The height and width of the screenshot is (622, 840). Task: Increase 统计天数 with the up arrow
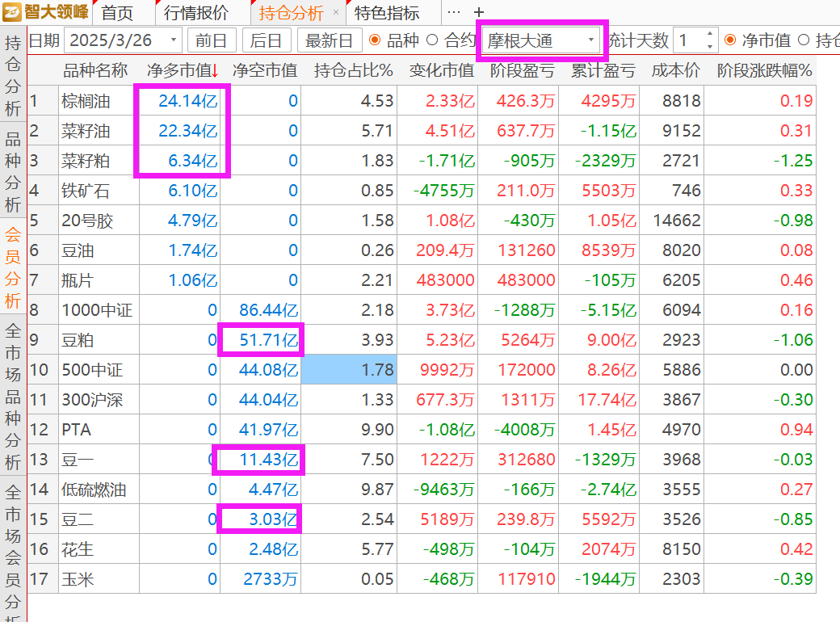tap(710, 34)
